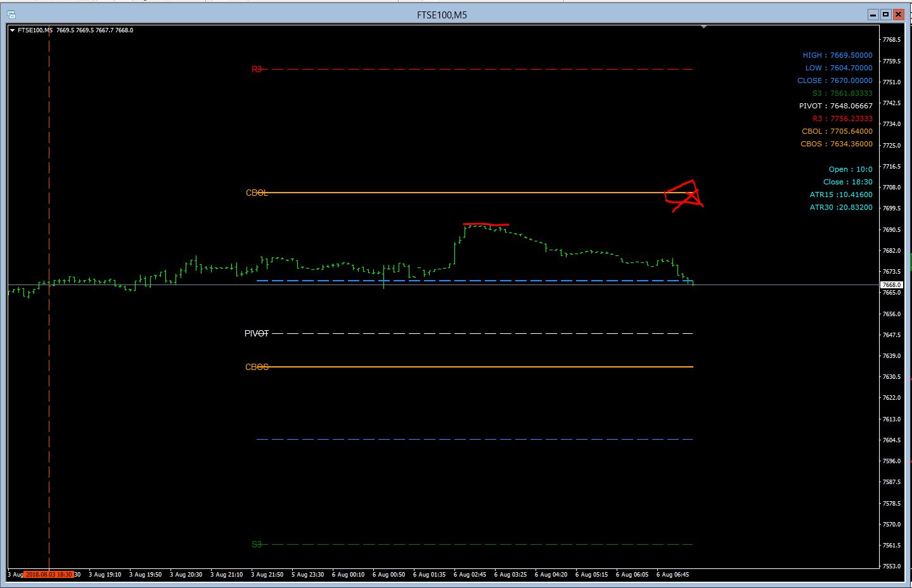Open the FTSE100,M5 chart info dropdown arrow
The image size is (912, 588).
tap(12, 30)
